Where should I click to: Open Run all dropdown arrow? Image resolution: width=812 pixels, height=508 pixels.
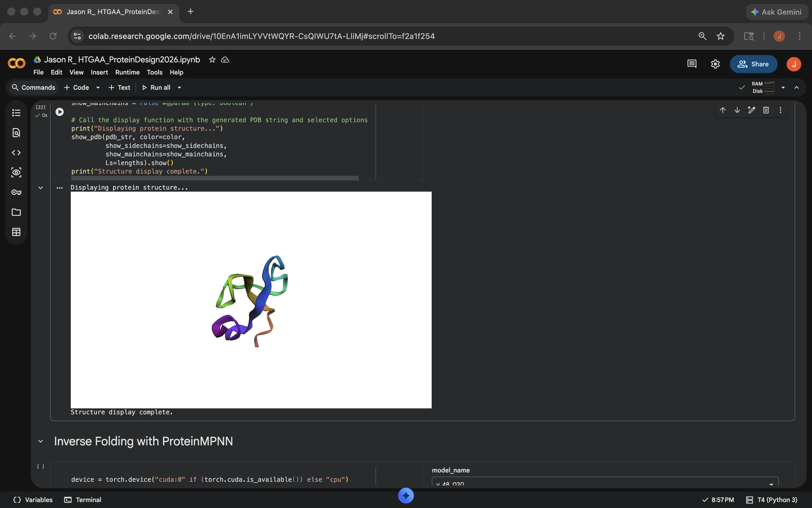pos(180,88)
